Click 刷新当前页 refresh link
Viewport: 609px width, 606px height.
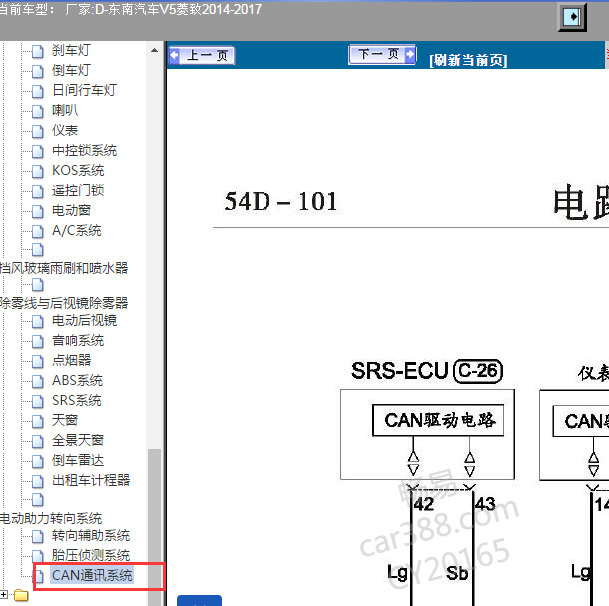click(x=468, y=60)
